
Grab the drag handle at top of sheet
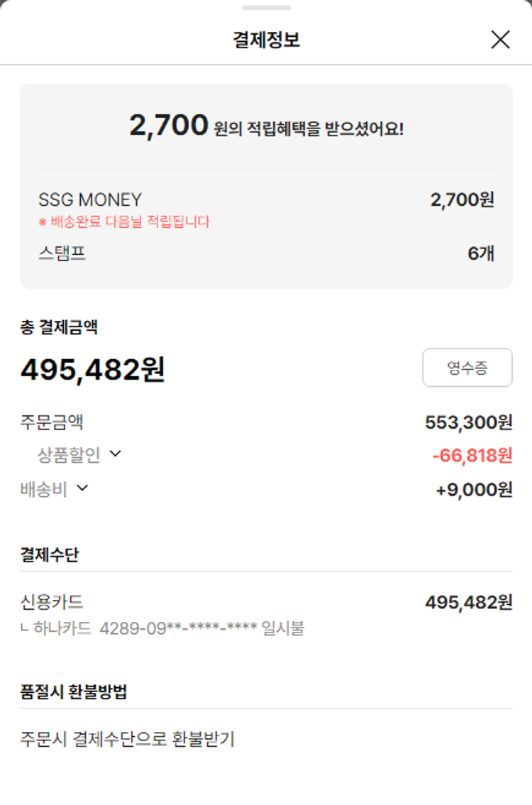tap(266, 8)
